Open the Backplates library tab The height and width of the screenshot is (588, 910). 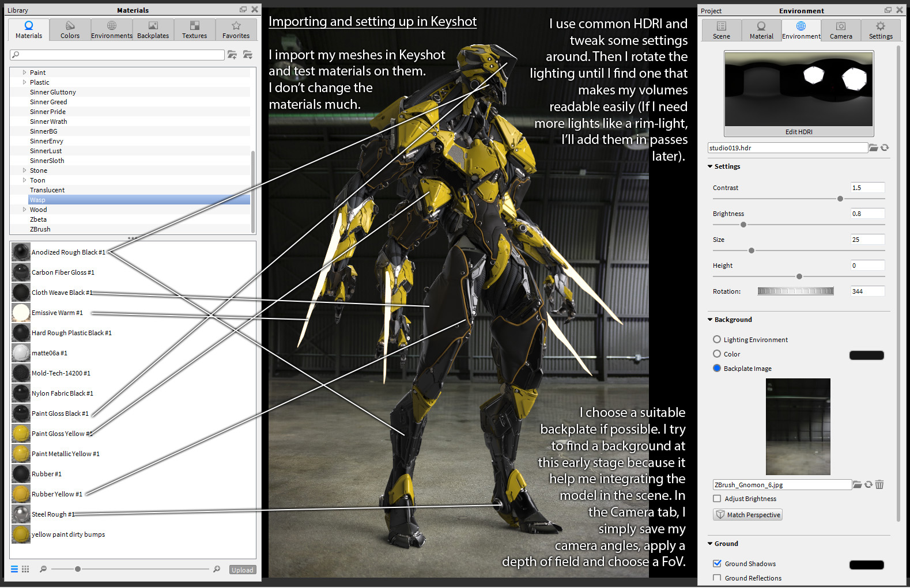(x=153, y=29)
